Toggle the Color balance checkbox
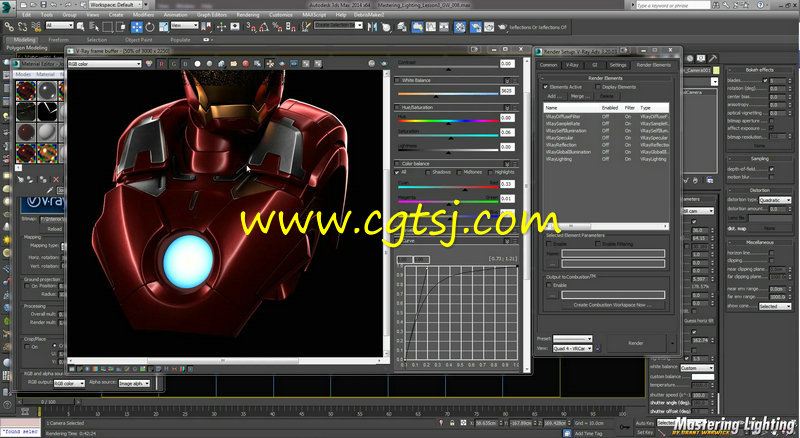The width and height of the screenshot is (800, 438). [398, 163]
